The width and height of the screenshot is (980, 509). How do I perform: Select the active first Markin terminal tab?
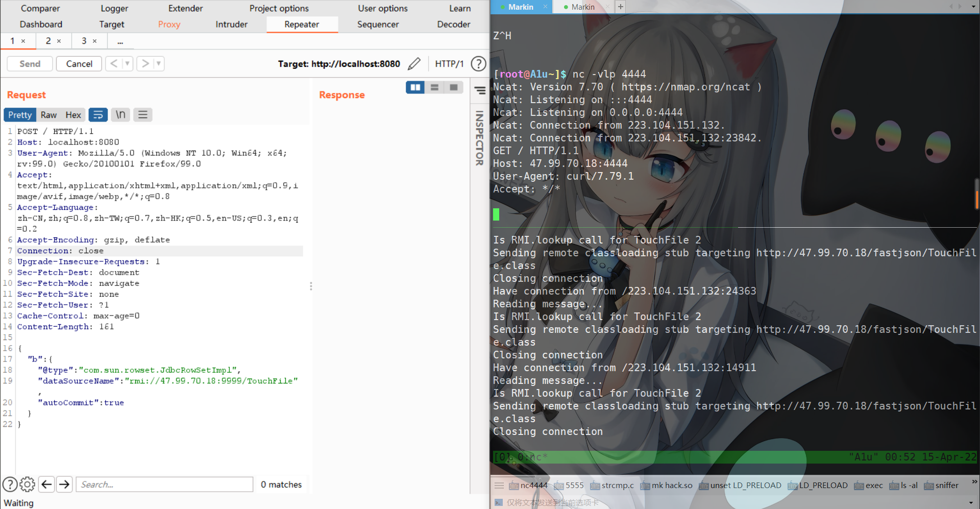[x=521, y=7]
